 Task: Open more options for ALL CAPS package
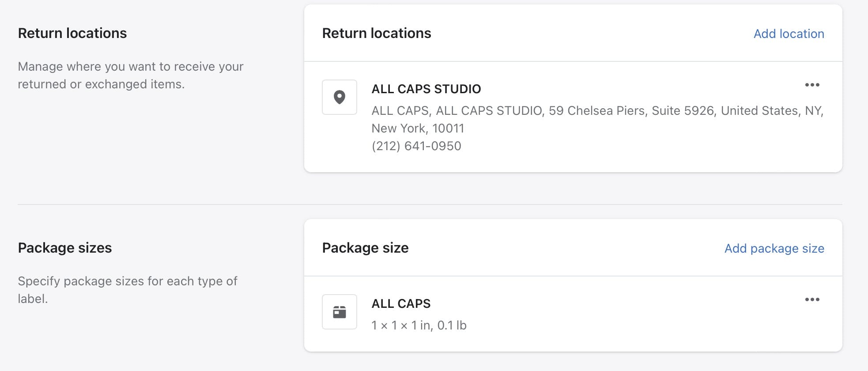(x=812, y=299)
